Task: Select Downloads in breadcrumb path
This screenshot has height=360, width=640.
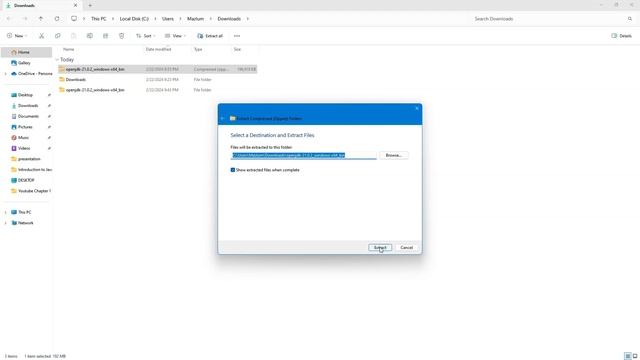Action: click(x=229, y=19)
